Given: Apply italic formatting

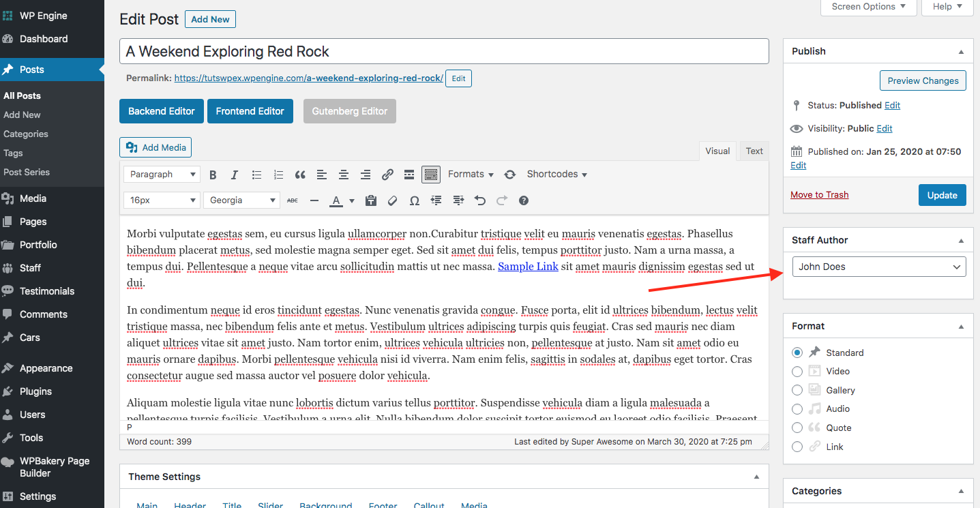Looking at the screenshot, I should point(235,175).
